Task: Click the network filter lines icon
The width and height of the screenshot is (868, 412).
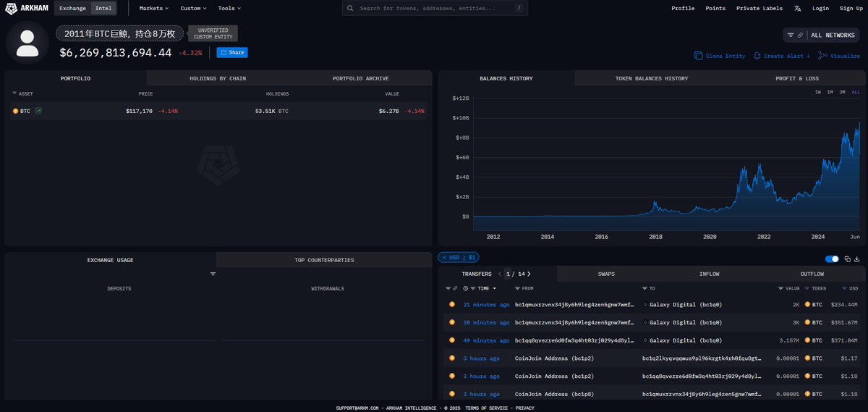Action: [x=790, y=35]
